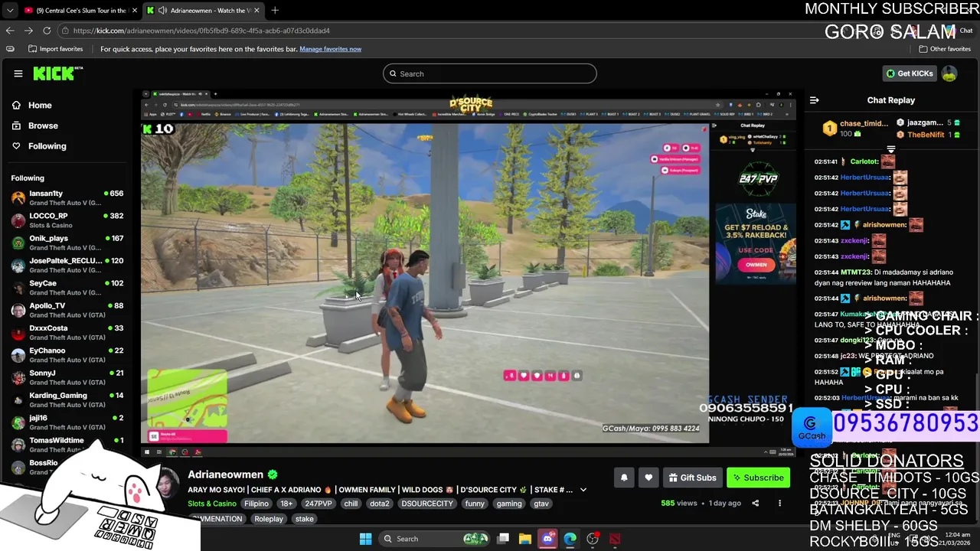The image size is (980, 551).
Task: Click the SeyCae channel avatar
Action: [x=18, y=288]
